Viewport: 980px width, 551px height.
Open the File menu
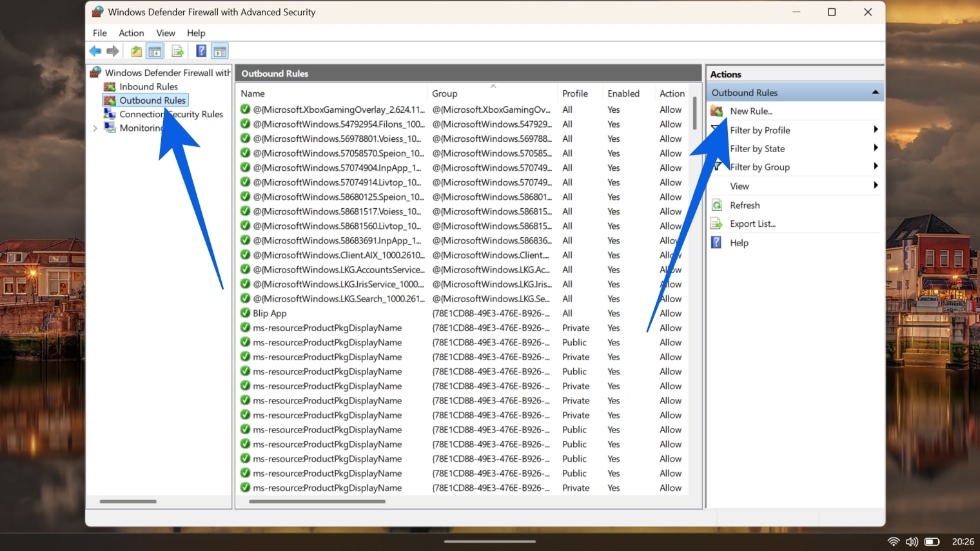point(100,33)
